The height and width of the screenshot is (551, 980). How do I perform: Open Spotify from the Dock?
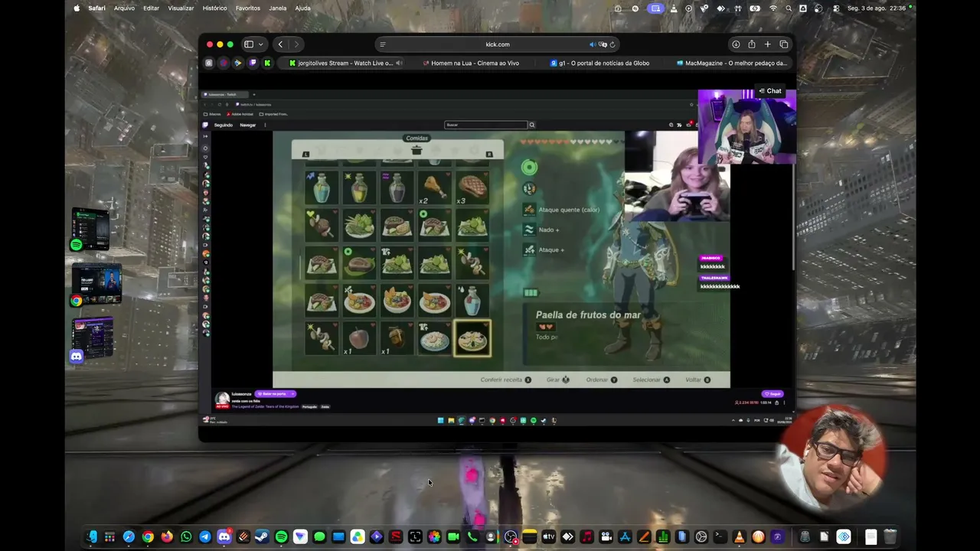[281, 536]
